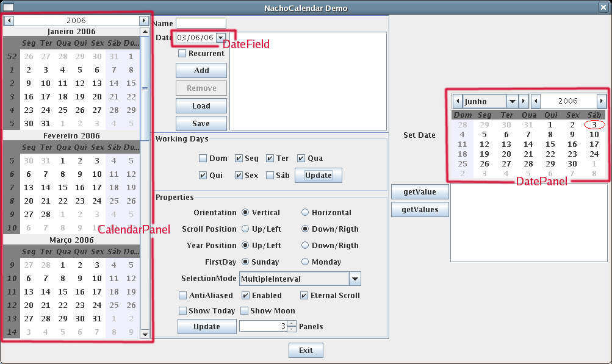
Task: Click DatePanel next year arrow
Action: pos(601,101)
